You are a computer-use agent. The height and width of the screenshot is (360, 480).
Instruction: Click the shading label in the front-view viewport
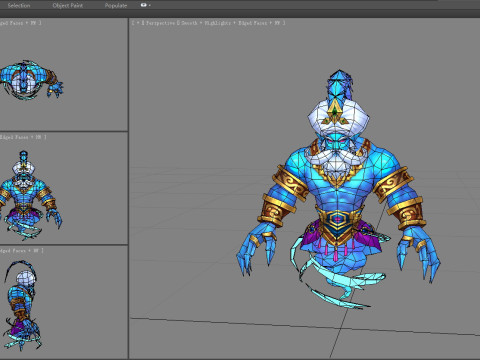pos(23,137)
